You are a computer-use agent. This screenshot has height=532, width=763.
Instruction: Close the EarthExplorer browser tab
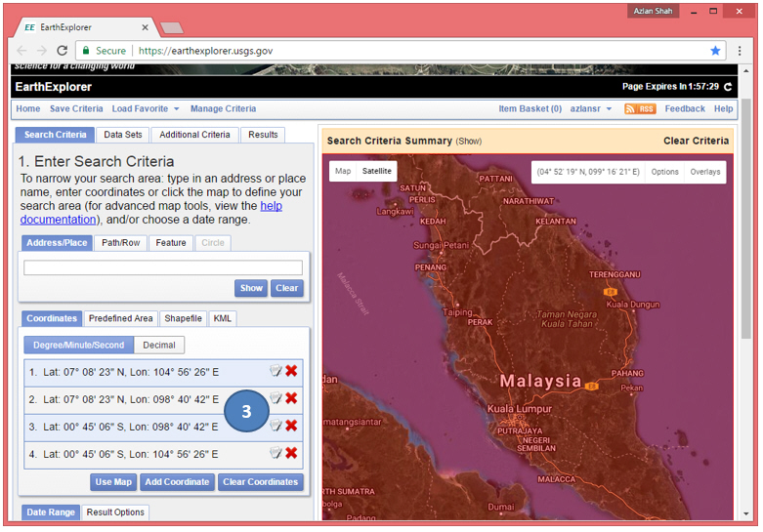click(145, 27)
